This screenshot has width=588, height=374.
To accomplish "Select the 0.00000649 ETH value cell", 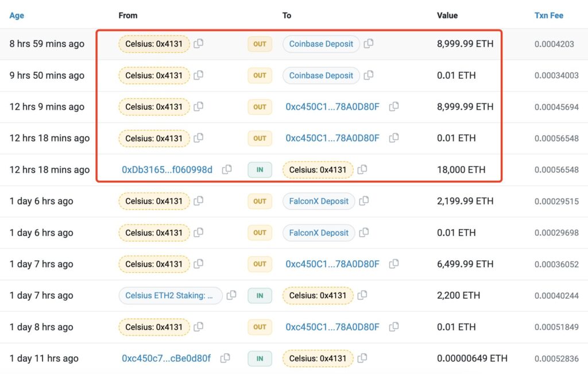I will point(472,358).
